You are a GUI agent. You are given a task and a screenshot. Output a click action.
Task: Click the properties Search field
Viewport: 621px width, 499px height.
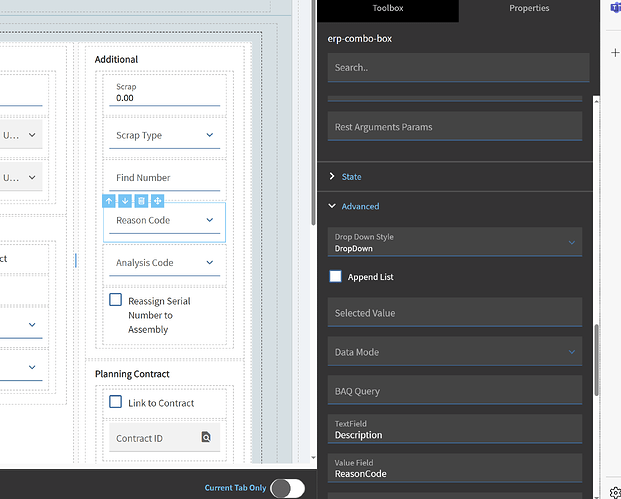point(458,68)
